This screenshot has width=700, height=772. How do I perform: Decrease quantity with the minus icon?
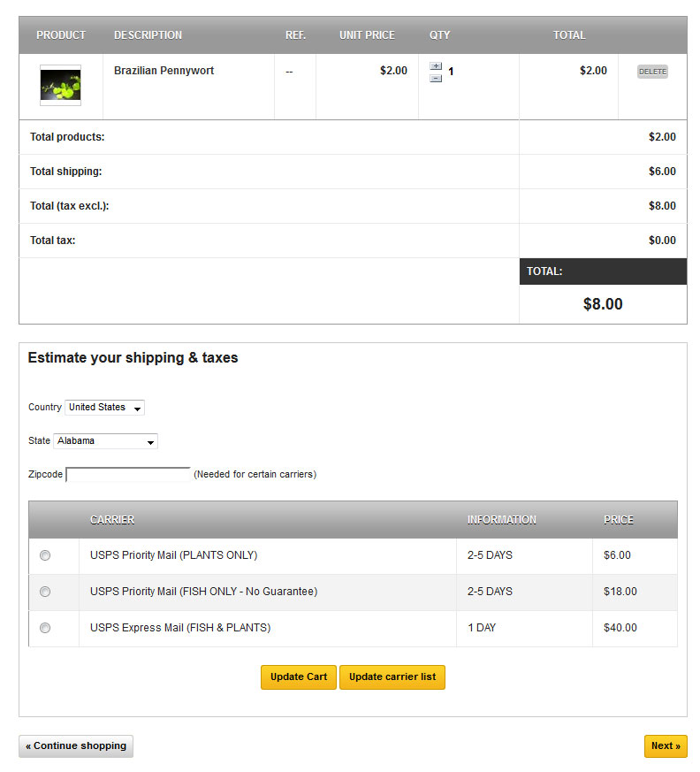coord(436,79)
